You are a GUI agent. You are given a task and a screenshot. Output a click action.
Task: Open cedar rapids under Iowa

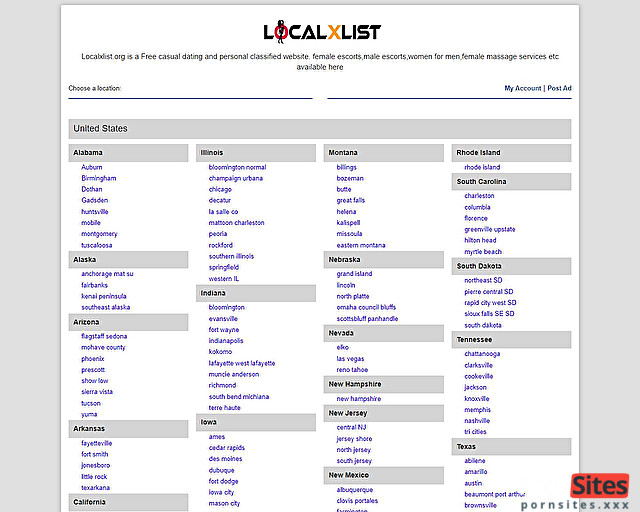227,447
